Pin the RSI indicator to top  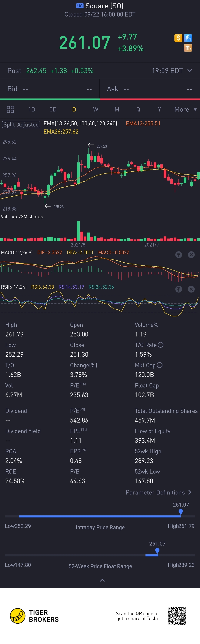(179, 289)
